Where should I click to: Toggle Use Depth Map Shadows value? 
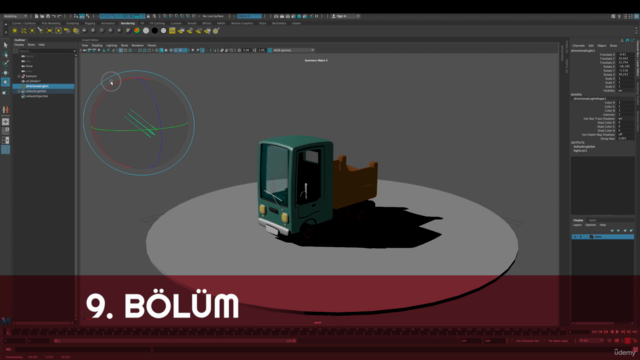(x=626, y=135)
